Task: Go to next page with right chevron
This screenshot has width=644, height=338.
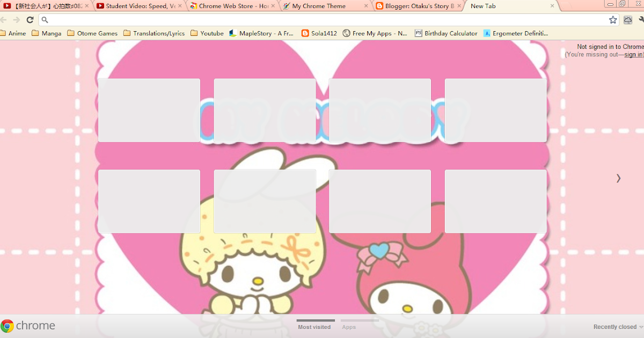Action: 618,178
